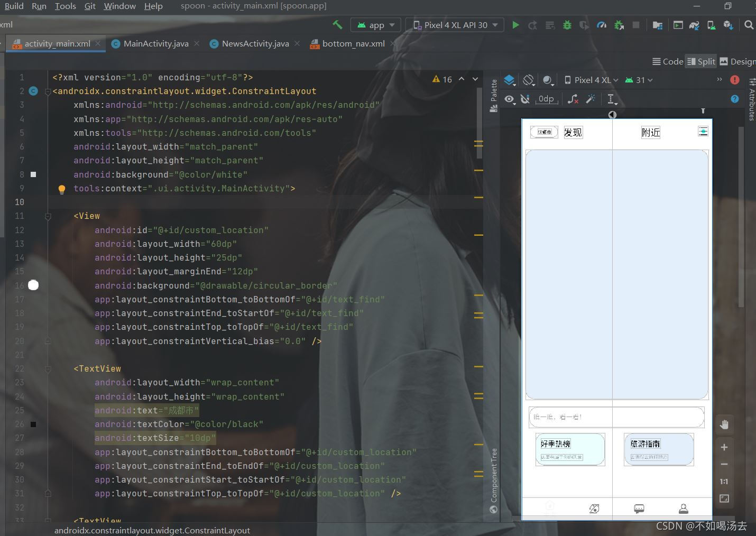756x536 pixels.
Task: Open the Window menu
Action: [119, 6]
